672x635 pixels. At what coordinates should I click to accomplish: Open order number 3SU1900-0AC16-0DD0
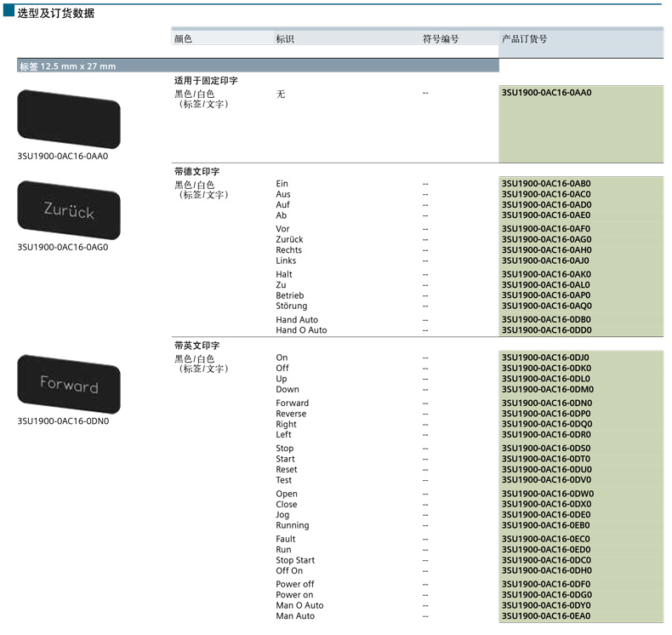coord(546,330)
